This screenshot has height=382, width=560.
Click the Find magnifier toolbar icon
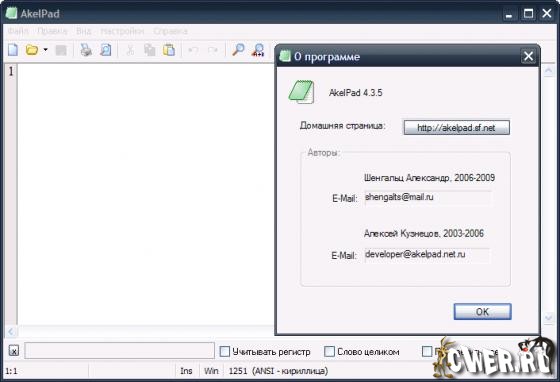point(238,50)
